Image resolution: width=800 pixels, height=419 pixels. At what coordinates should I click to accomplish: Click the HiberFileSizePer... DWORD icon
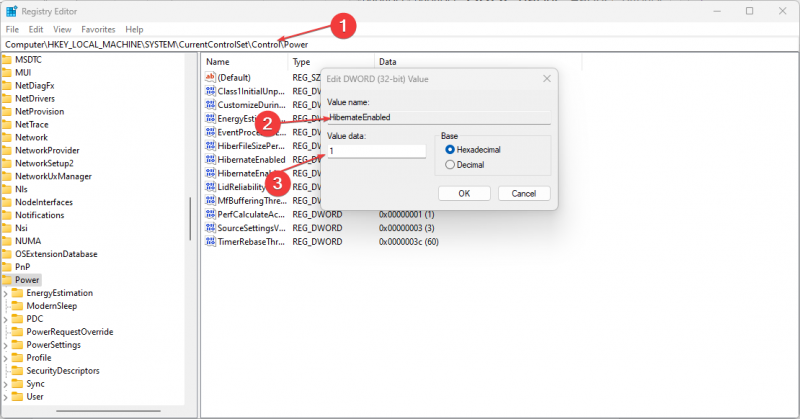210,145
